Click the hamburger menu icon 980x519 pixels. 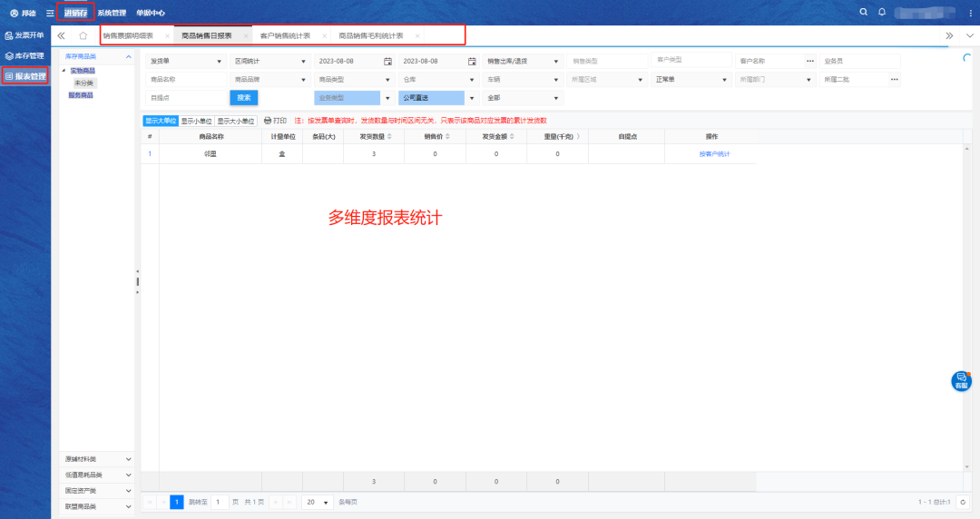tap(50, 13)
